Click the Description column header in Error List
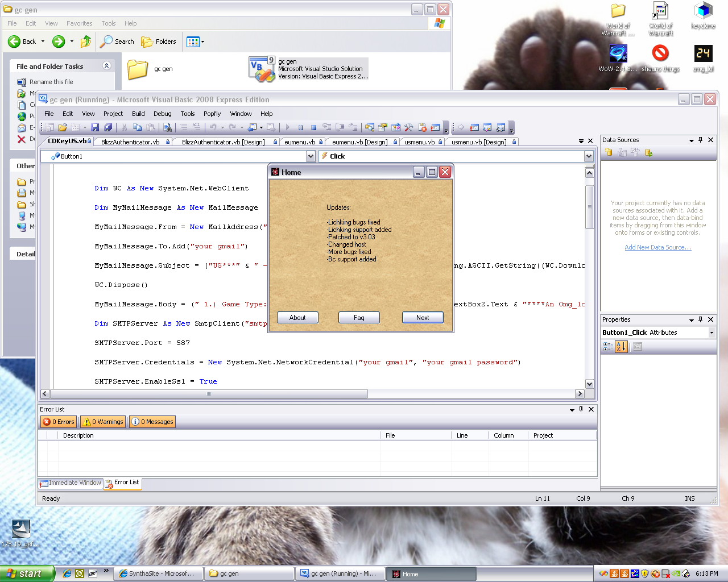The width and height of the screenshot is (728, 582). [219, 435]
